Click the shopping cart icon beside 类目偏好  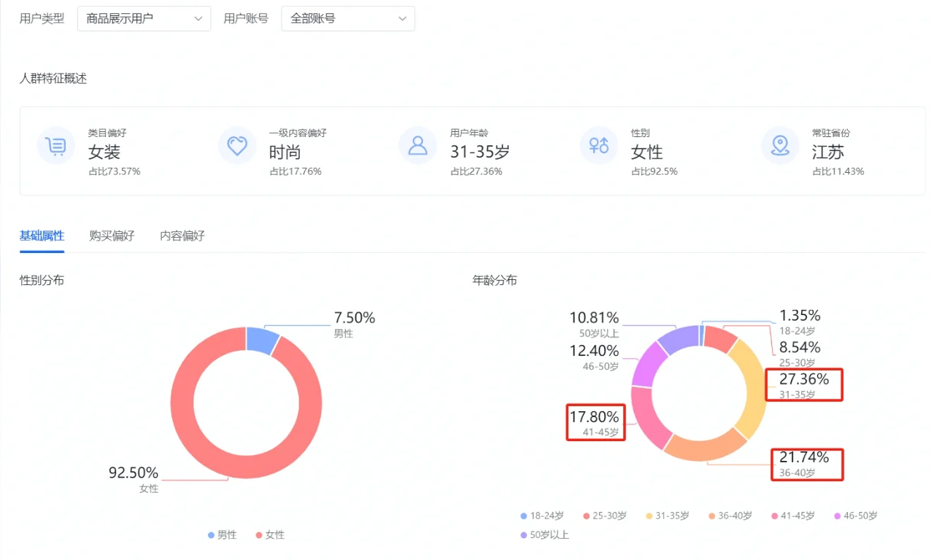(x=56, y=146)
